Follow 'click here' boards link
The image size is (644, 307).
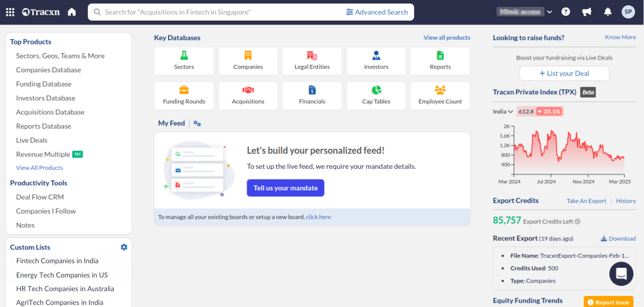coord(318,217)
